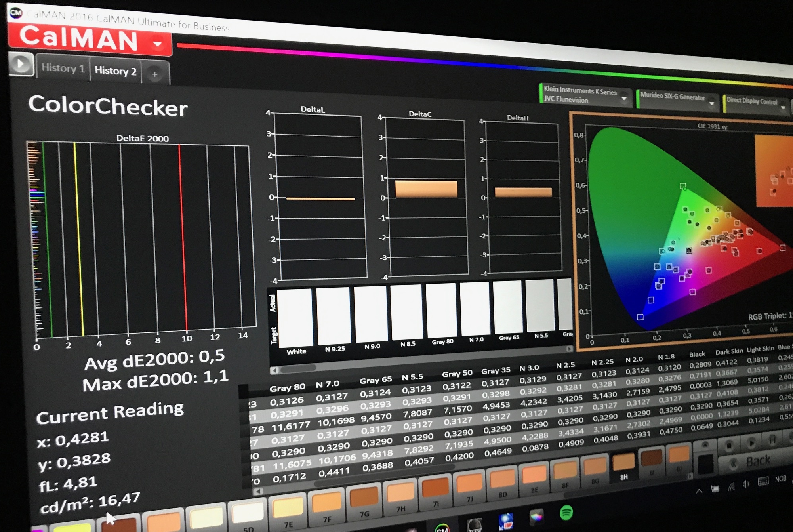793x532 pixels.
Task: Click the play arrow beside History tabs
Action: coord(21,64)
